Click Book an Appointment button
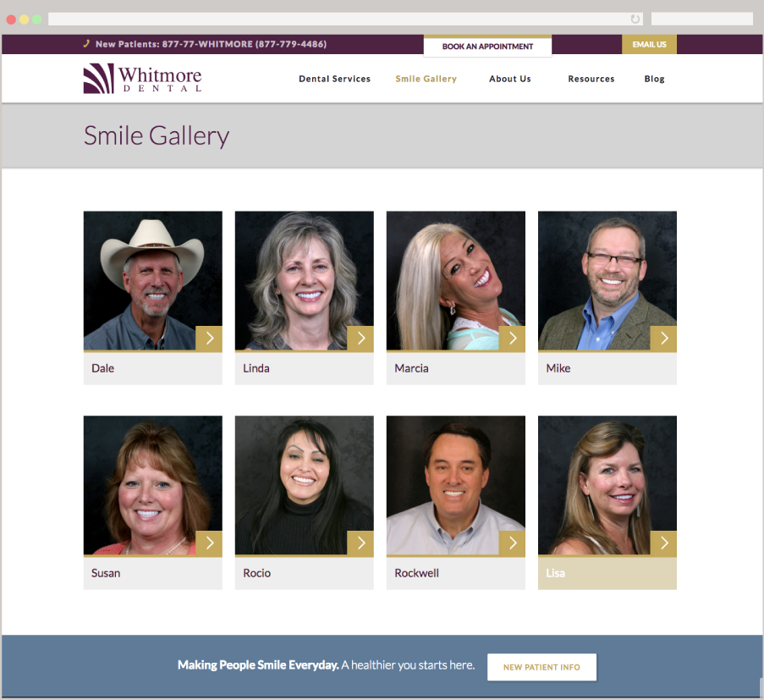Screen dimensions: 764x700 click(x=487, y=47)
